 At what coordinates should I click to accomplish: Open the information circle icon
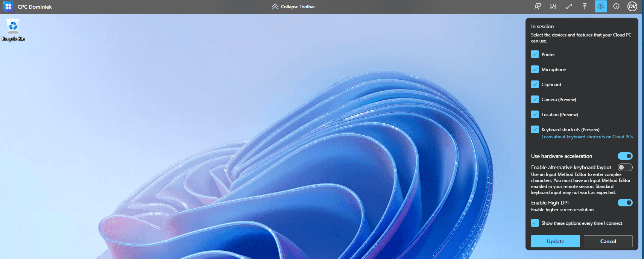coord(616,6)
